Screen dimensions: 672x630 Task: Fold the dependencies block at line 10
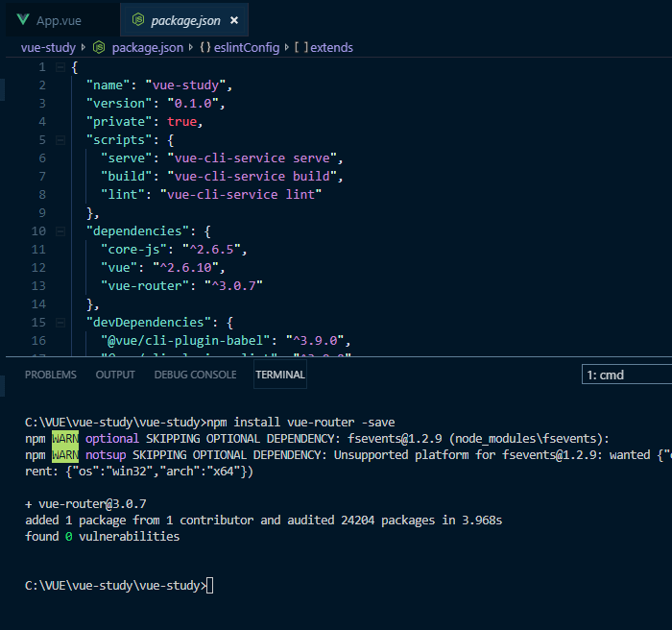[x=60, y=231]
